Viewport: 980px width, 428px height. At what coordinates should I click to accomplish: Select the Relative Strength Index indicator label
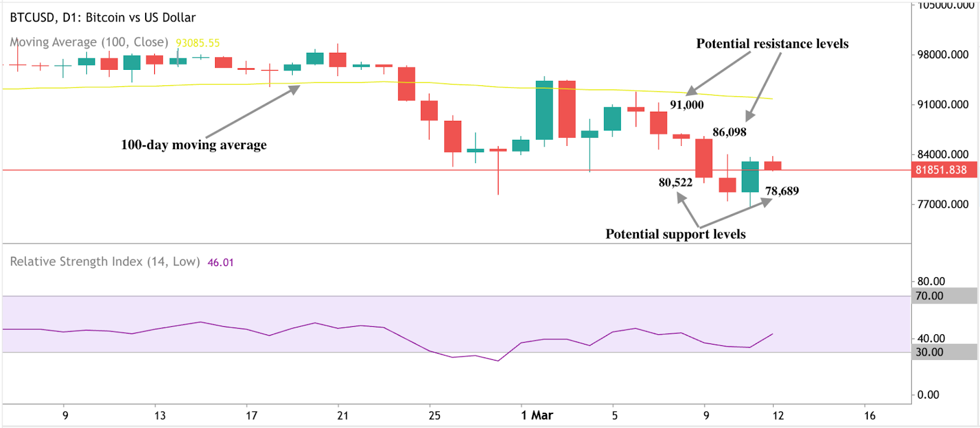click(105, 262)
